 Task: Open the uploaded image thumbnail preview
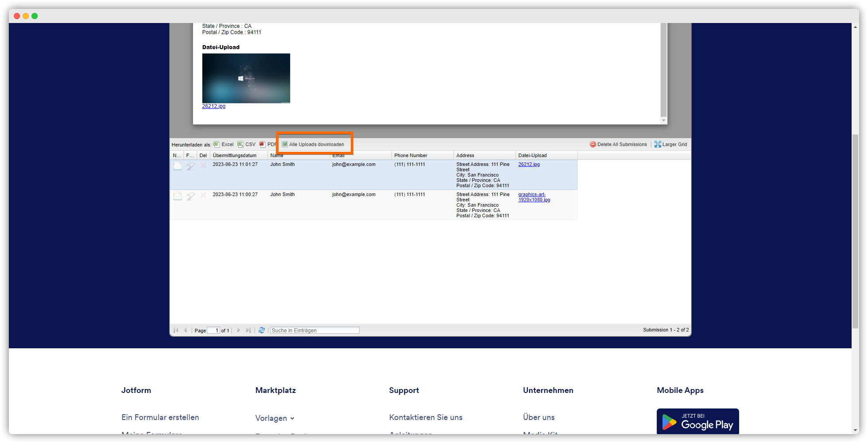click(x=246, y=78)
